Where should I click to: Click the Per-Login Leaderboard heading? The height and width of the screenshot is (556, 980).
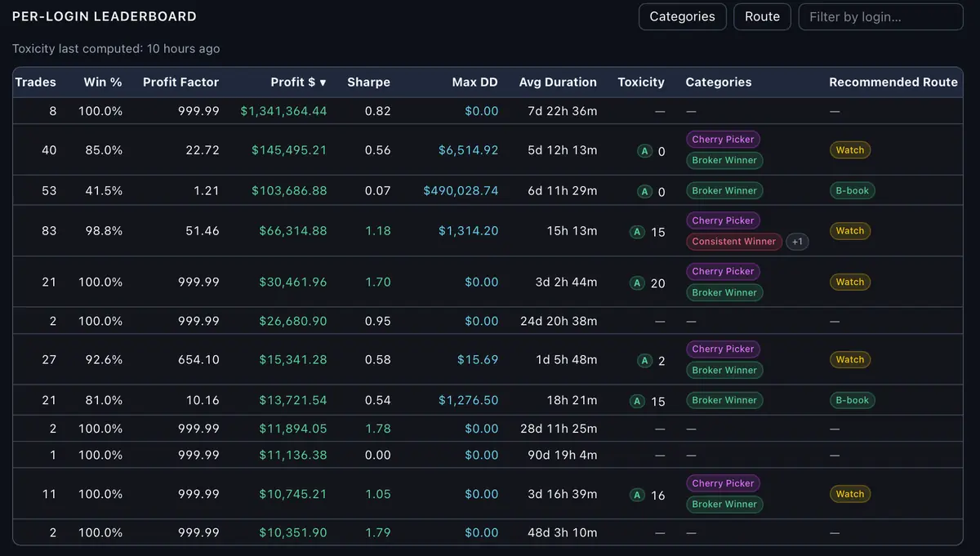105,16
